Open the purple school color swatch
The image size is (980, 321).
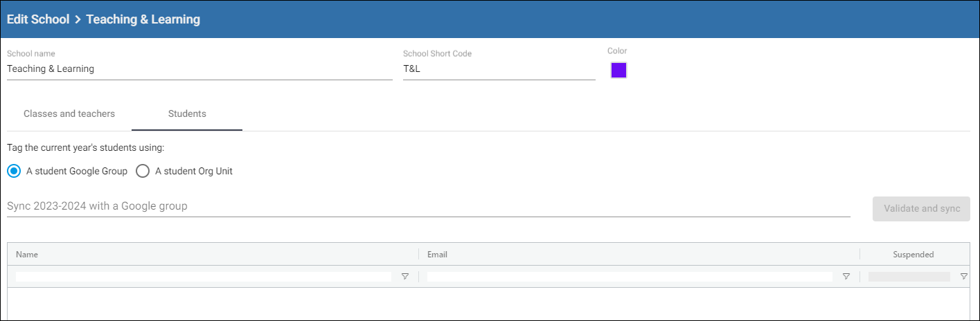tap(618, 70)
